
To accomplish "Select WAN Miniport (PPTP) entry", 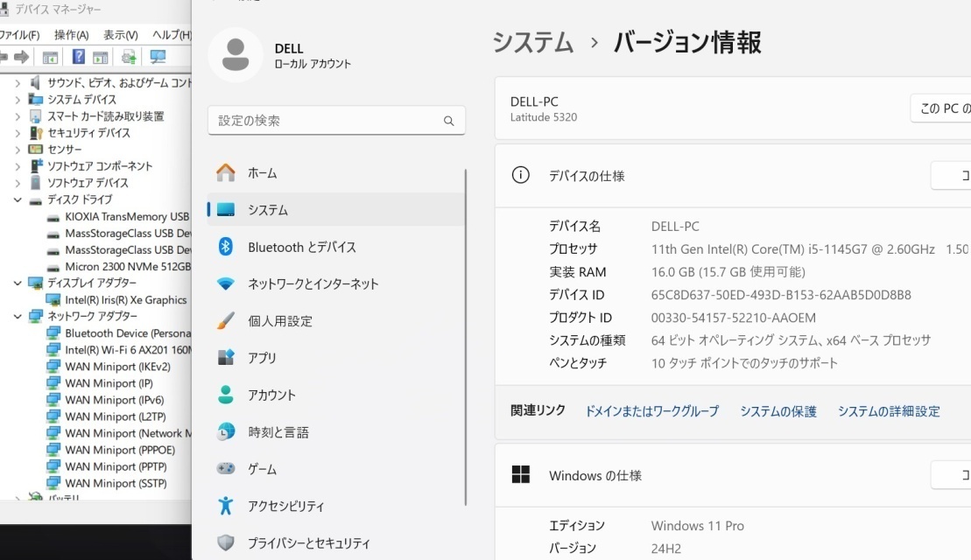I will 116,466.
